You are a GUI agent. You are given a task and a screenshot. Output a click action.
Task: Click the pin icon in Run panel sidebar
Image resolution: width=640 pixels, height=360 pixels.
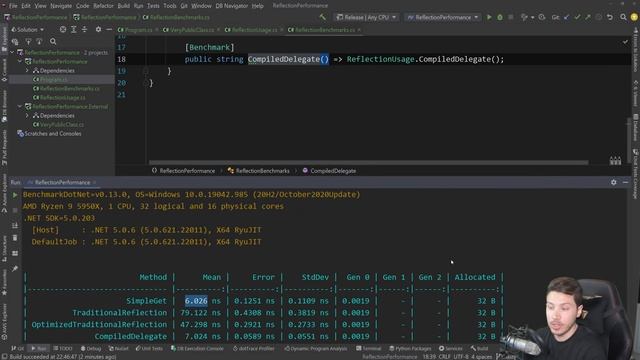pyautogui.click(x=15, y=268)
